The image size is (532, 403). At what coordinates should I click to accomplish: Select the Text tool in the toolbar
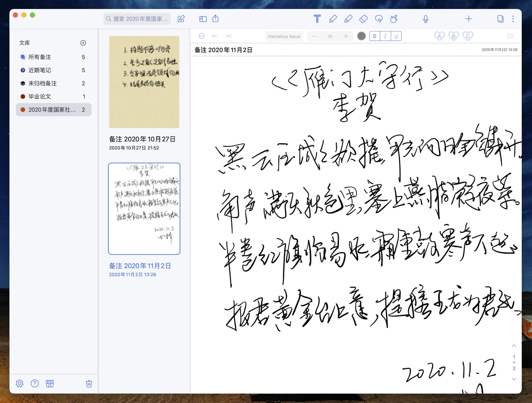tap(317, 19)
